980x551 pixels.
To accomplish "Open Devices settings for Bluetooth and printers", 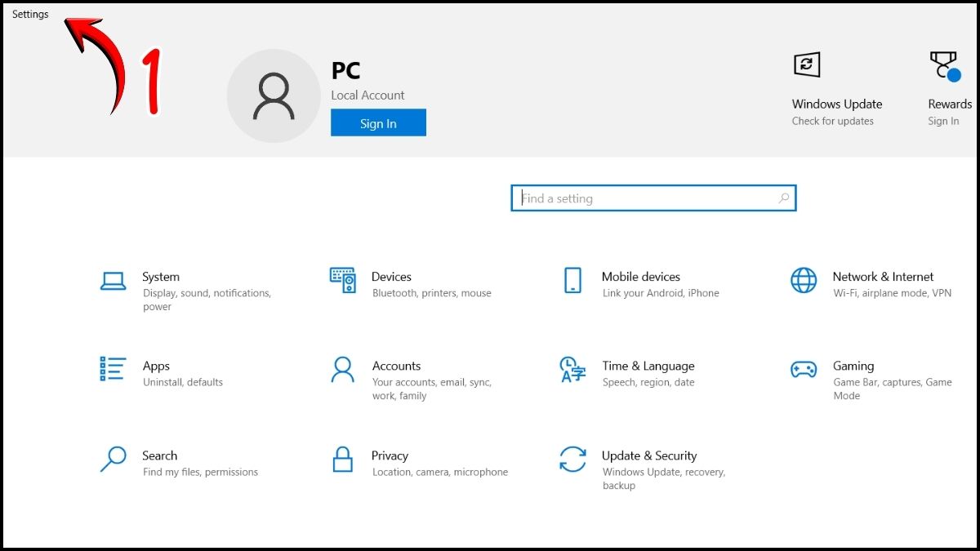I will click(391, 277).
